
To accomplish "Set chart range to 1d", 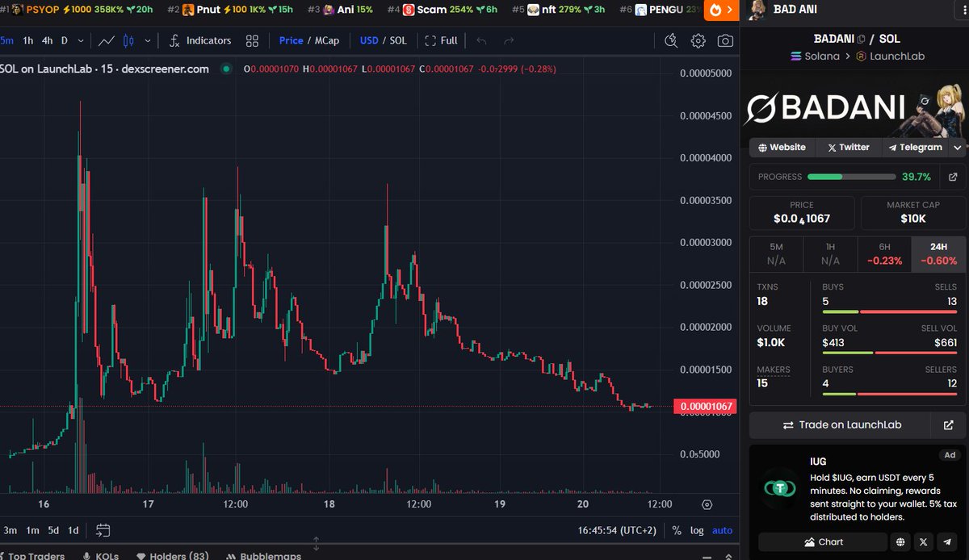I will (x=73, y=530).
